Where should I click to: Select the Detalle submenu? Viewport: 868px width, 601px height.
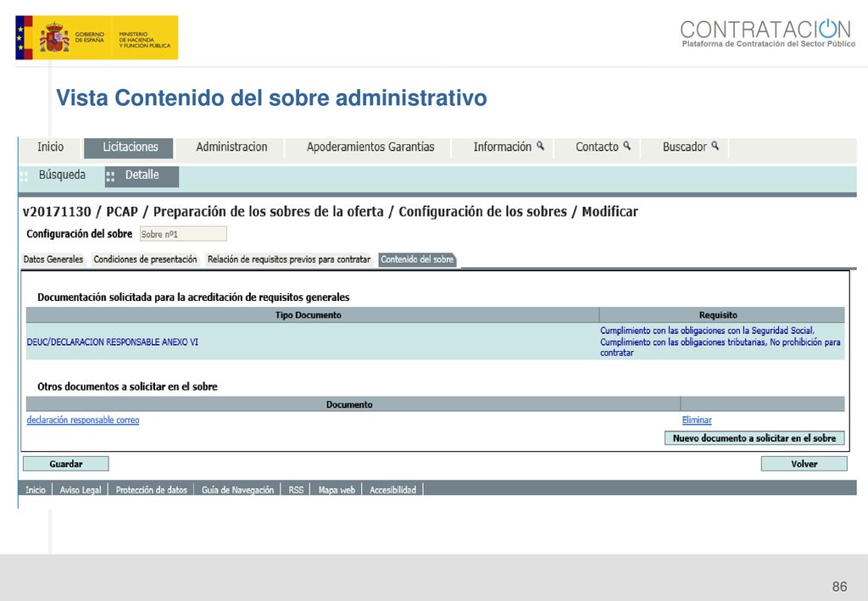(x=142, y=176)
